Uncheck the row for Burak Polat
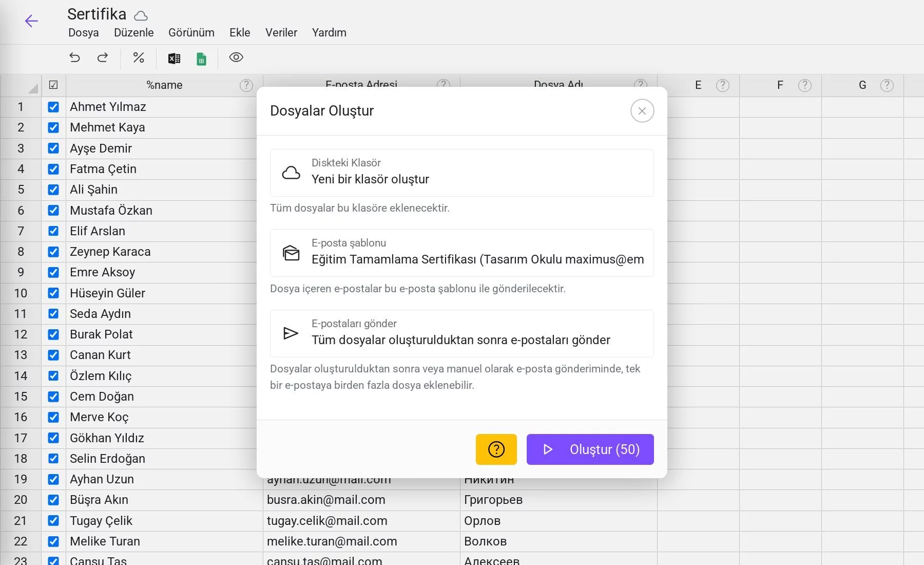924x565 pixels. coord(53,334)
